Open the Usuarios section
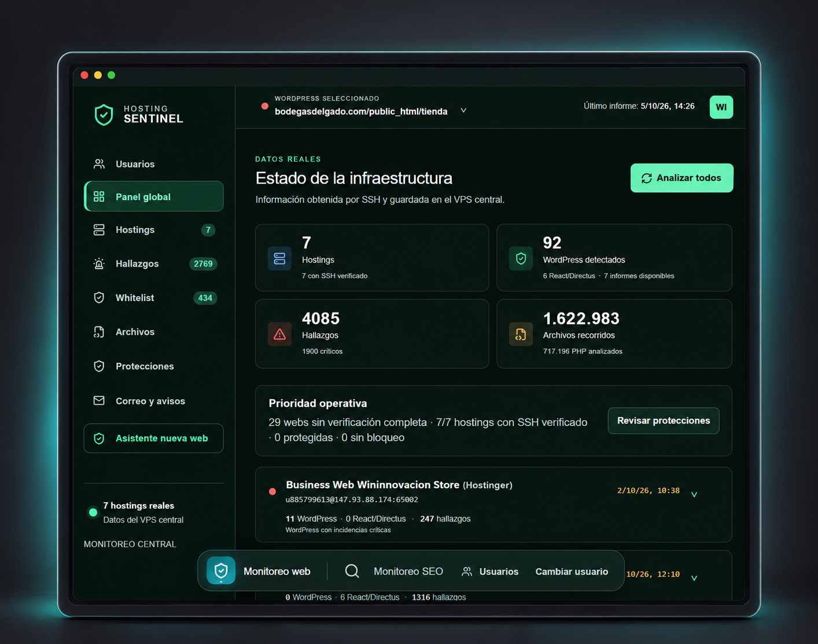This screenshot has width=818, height=644. point(154,164)
